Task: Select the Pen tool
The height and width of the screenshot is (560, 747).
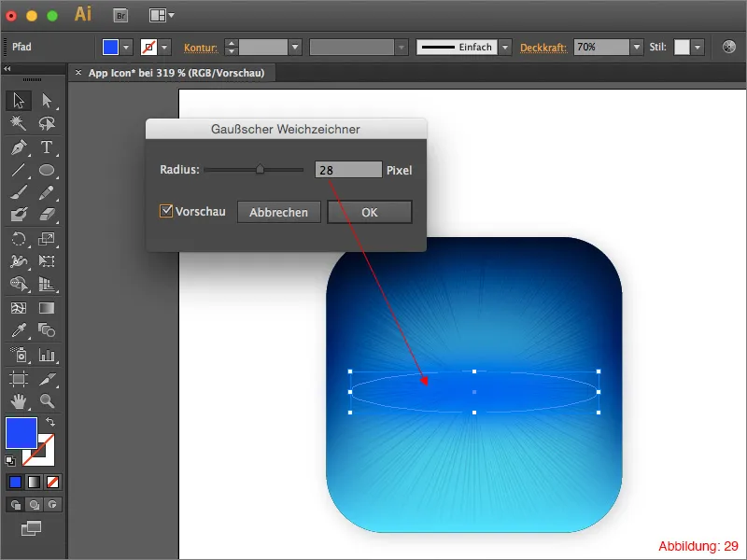Action: (x=19, y=147)
